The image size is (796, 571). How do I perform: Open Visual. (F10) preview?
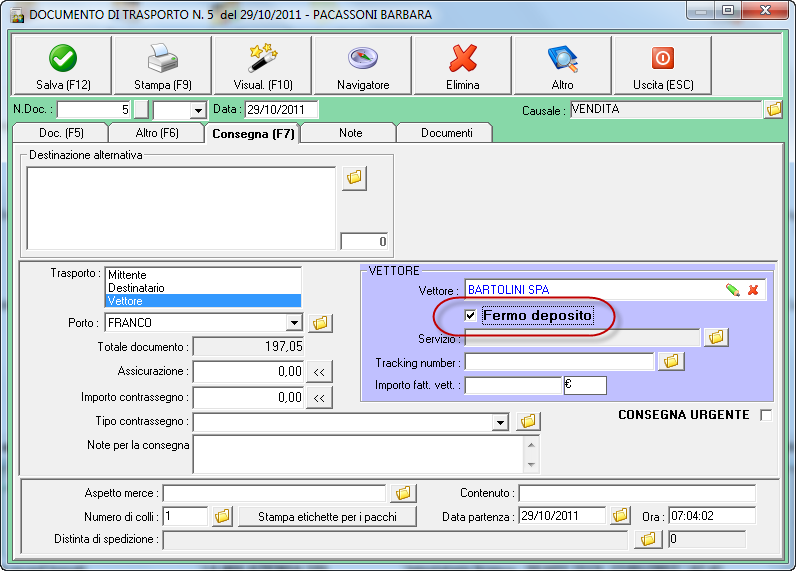262,66
